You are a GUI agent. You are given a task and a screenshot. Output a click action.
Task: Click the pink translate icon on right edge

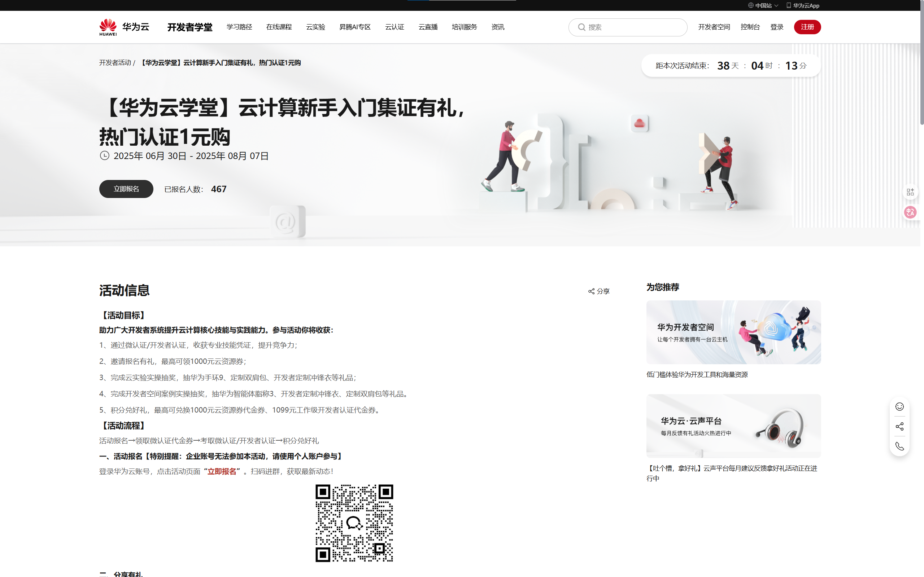tap(910, 212)
